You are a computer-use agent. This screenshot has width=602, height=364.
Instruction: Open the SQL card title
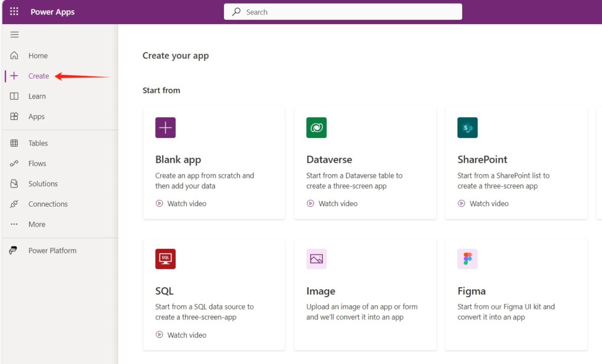pyautogui.click(x=165, y=291)
